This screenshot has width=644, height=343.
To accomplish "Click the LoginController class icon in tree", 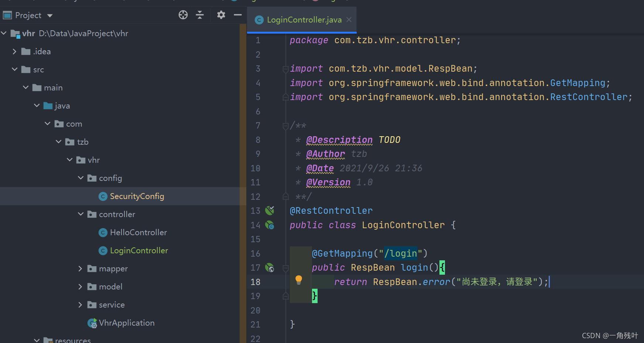I will click(103, 251).
